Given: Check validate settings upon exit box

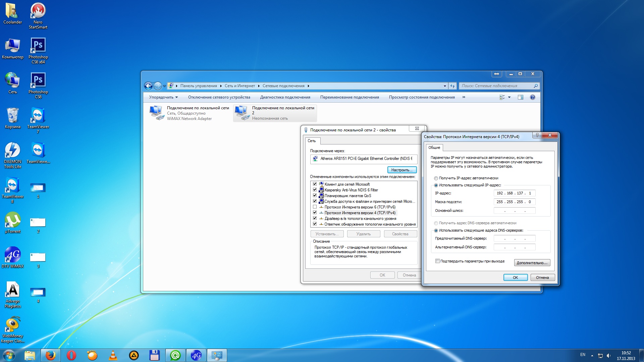Looking at the screenshot, I should coord(437,261).
